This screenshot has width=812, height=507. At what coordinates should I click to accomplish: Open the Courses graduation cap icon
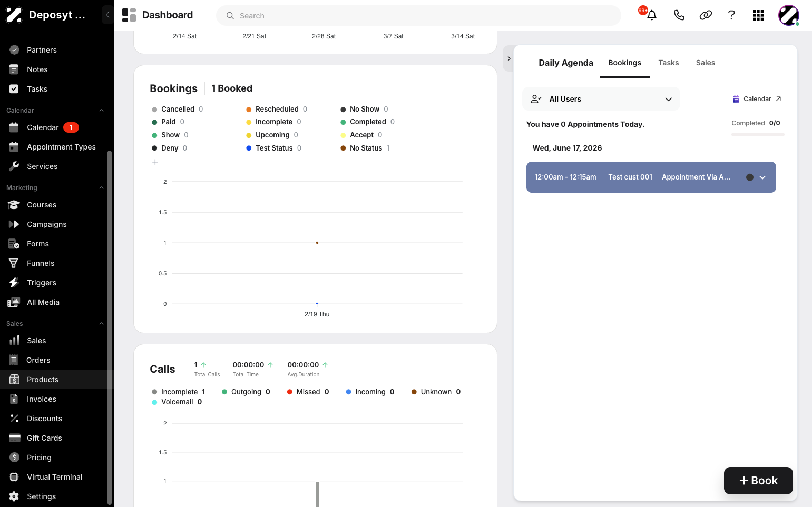(14, 205)
